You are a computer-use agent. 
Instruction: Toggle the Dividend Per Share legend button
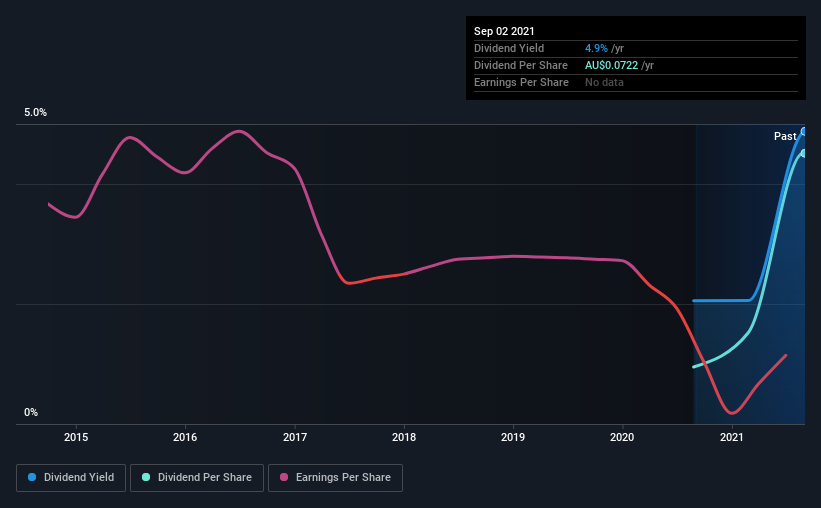pyautogui.click(x=197, y=478)
